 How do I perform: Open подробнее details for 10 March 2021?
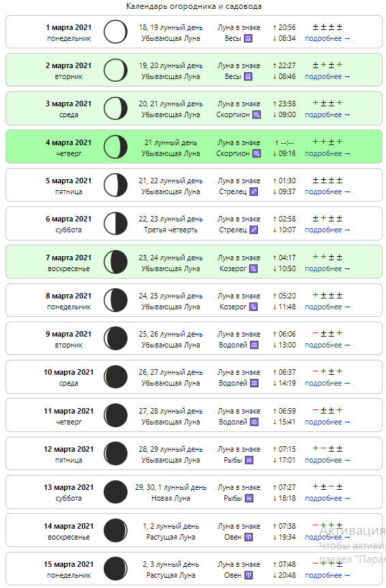click(327, 383)
